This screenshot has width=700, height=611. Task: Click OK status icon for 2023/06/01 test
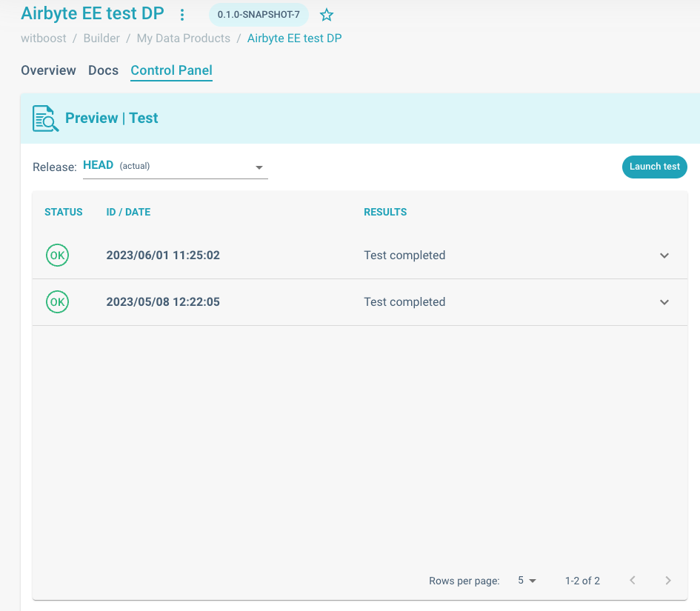tap(57, 256)
